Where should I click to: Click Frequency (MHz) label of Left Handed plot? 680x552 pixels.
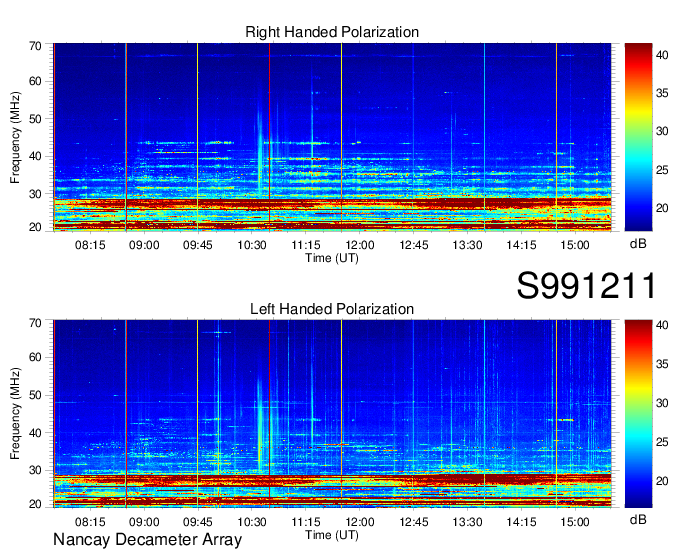(15, 414)
